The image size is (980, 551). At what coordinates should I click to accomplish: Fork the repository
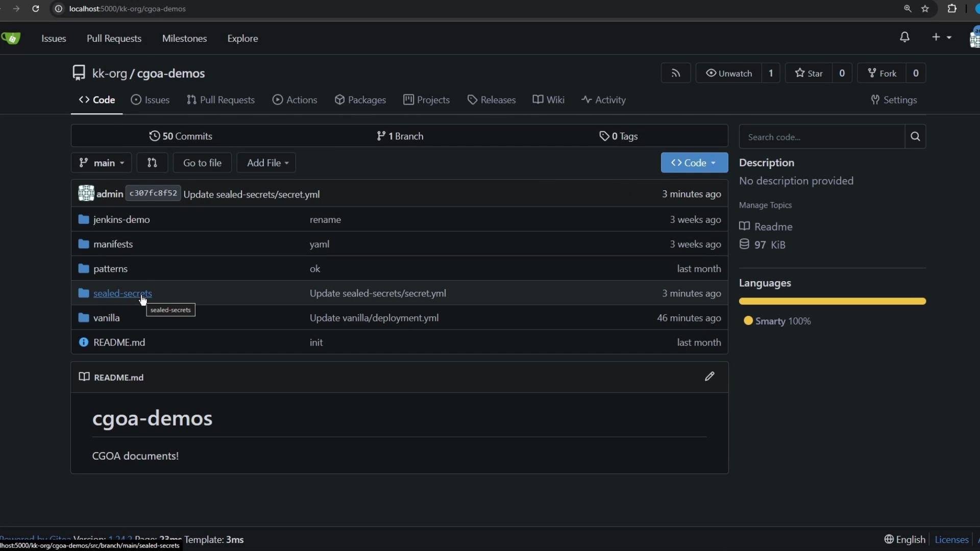(x=882, y=73)
